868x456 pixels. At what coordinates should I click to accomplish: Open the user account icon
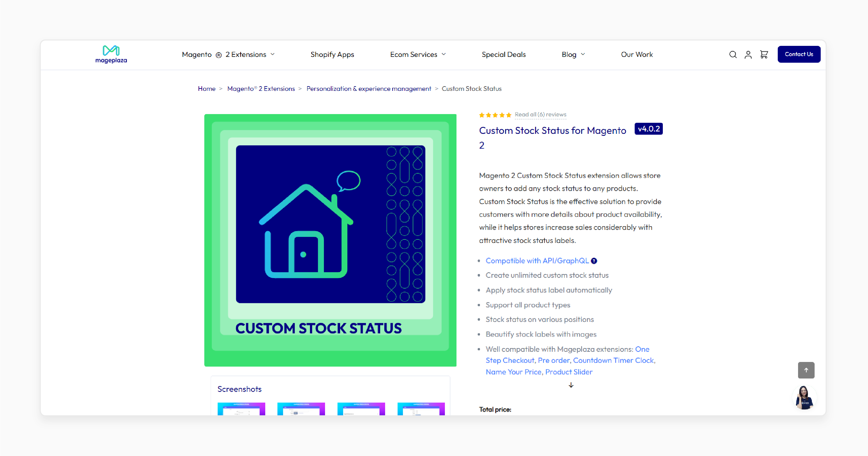coord(748,55)
